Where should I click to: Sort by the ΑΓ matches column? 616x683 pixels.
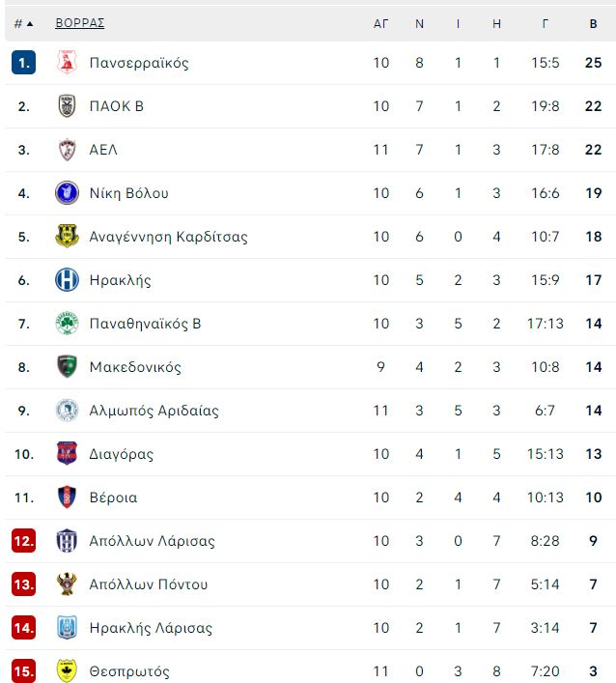pyautogui.click(x=381, y=24)
